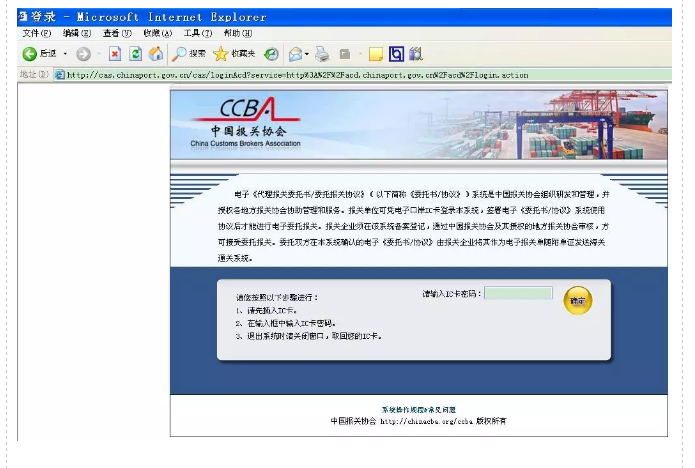Click the yellow 确定 confirm button
Screen dimensions: 695x468
(x=577, y=299)
